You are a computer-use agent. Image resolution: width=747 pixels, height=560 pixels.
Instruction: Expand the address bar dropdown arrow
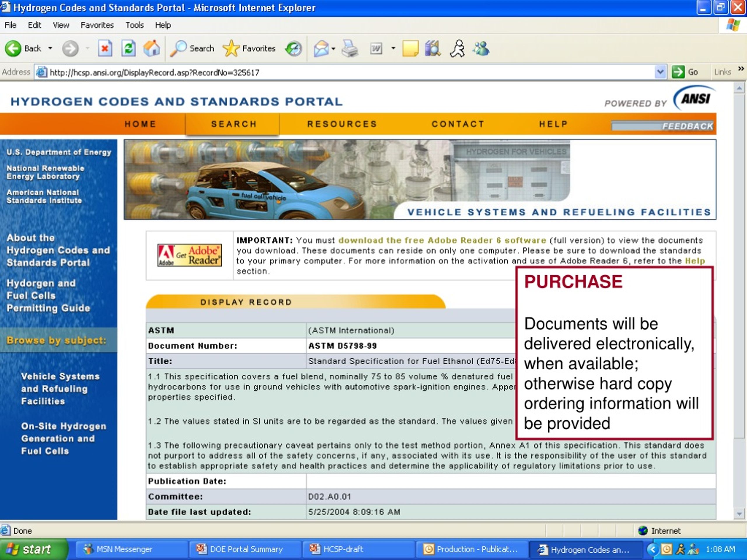[660, 72]
